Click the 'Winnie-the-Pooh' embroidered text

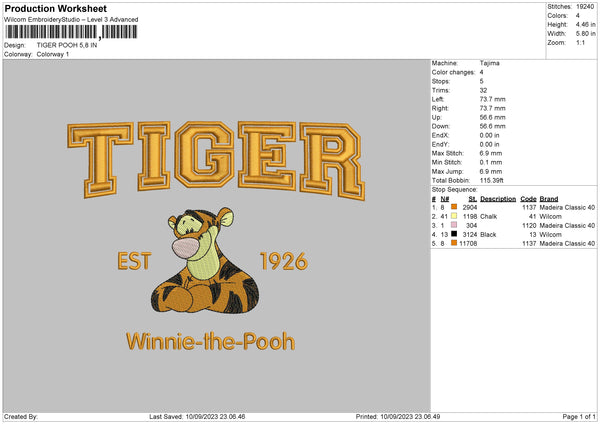pos(210,341)
